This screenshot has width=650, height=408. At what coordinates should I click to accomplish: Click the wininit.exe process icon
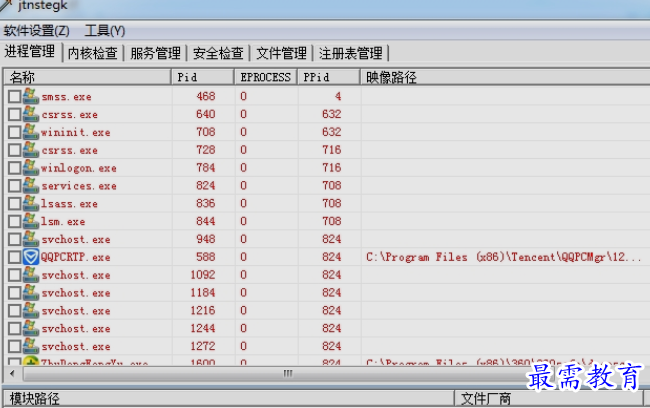tap(31, 132)
